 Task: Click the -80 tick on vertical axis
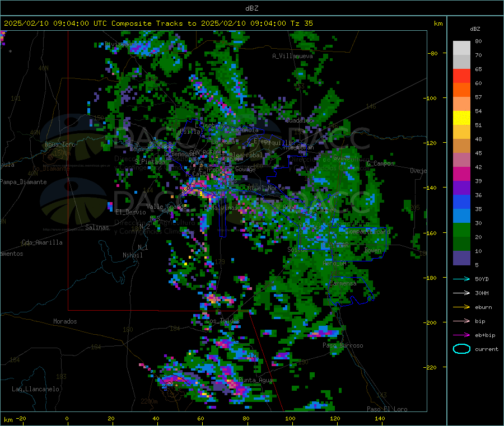point(432,53)
